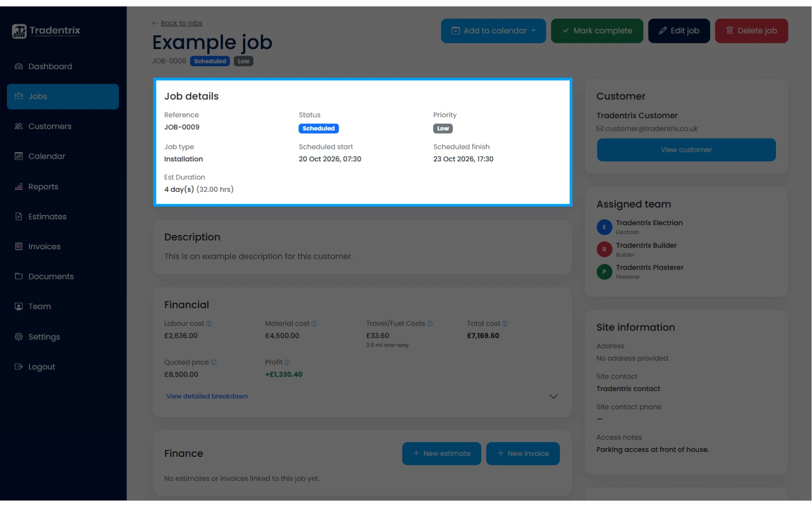Open Settings from the sidebar
This screenshot has height=507, width=812.
click(x=62, y=337)
